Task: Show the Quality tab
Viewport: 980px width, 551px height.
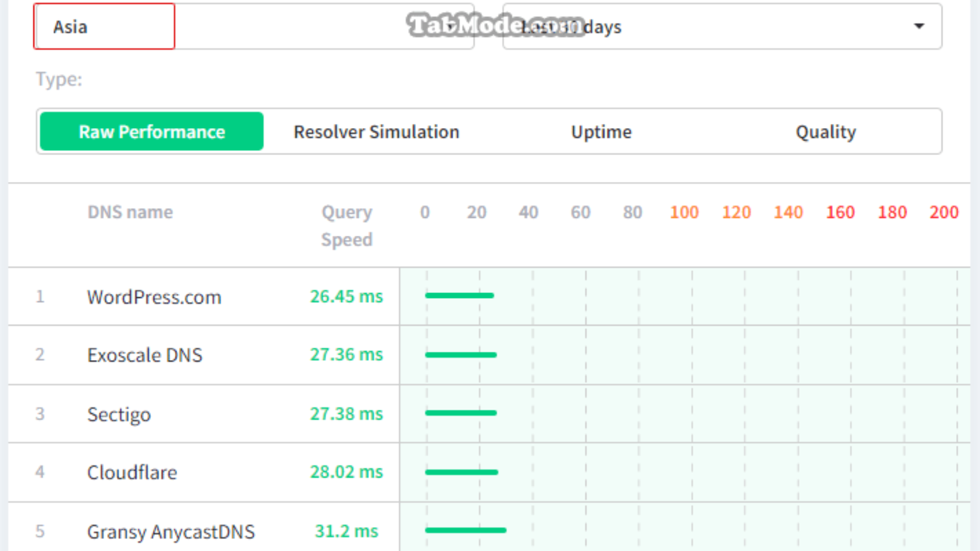Action: (x=826, y=132)
